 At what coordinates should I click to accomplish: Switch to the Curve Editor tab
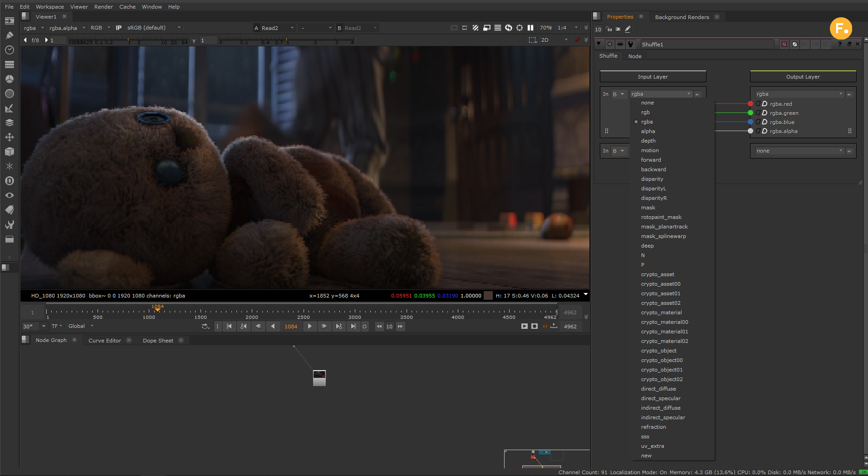pos(104,340)
